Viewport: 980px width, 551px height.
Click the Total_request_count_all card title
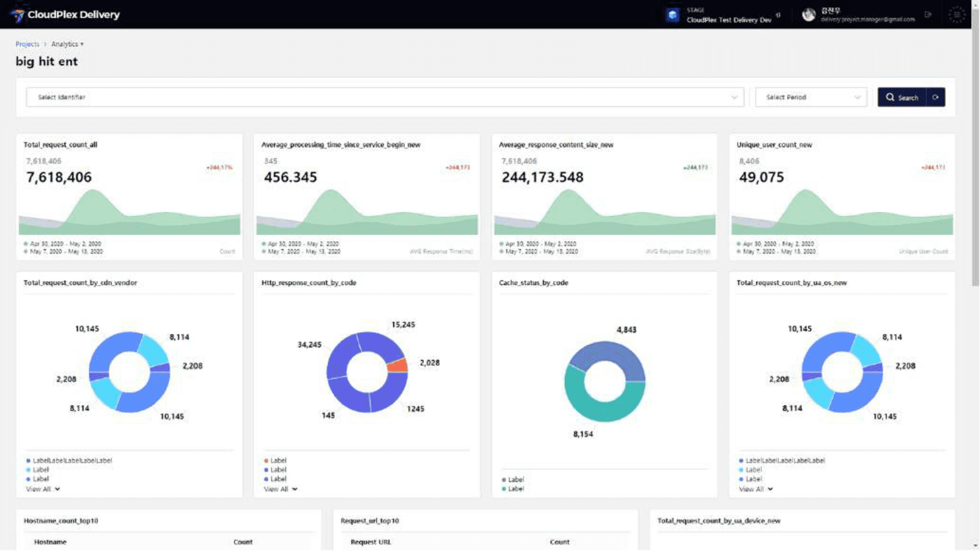[60, 145]
